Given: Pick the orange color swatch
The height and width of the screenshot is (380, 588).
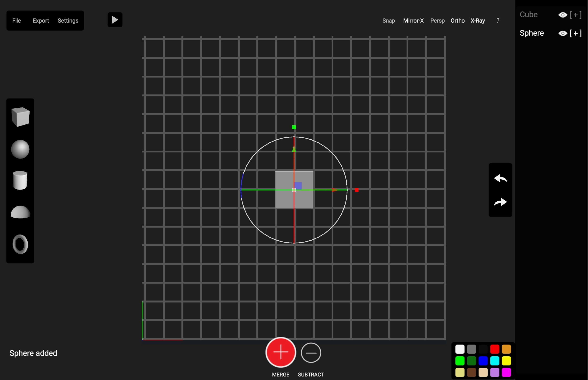Looking at the screenshot, I should 506,349.
